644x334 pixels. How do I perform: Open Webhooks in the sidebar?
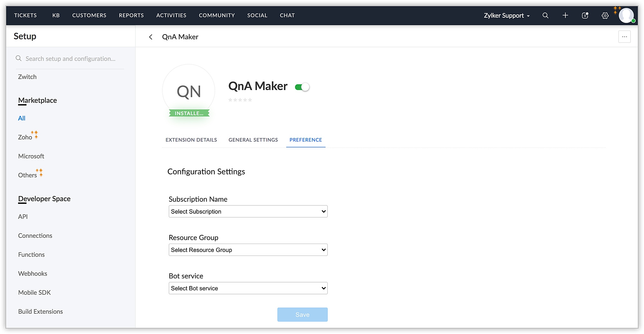click(33, 274)
